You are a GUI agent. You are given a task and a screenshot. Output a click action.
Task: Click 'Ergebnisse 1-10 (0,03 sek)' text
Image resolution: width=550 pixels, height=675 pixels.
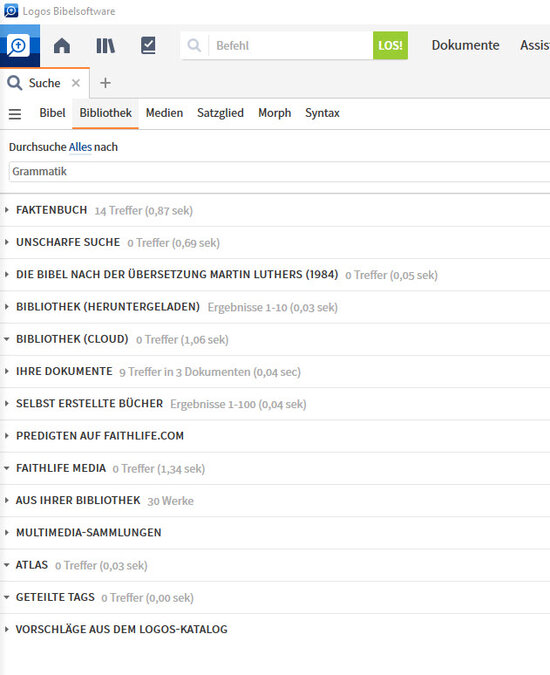272,308
